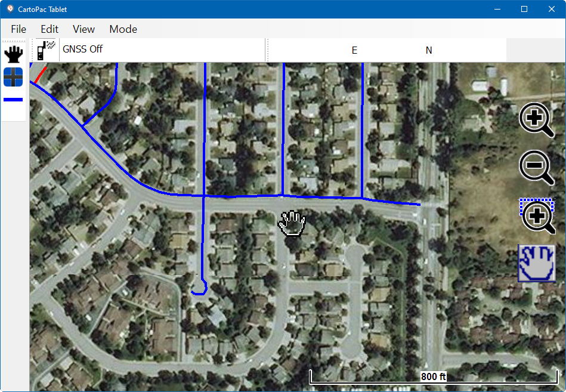Click the GNSS receiver icon
566x392 pixels.
click(x=46, y=50)
